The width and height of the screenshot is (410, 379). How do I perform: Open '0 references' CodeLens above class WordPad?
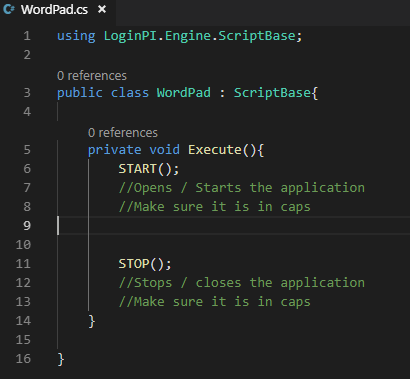coord(92,76)
